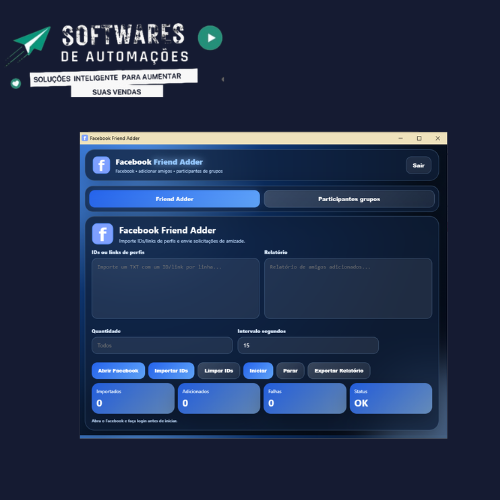
Task: Click the Sair button to log out
Action: click(x=419, y=165)
